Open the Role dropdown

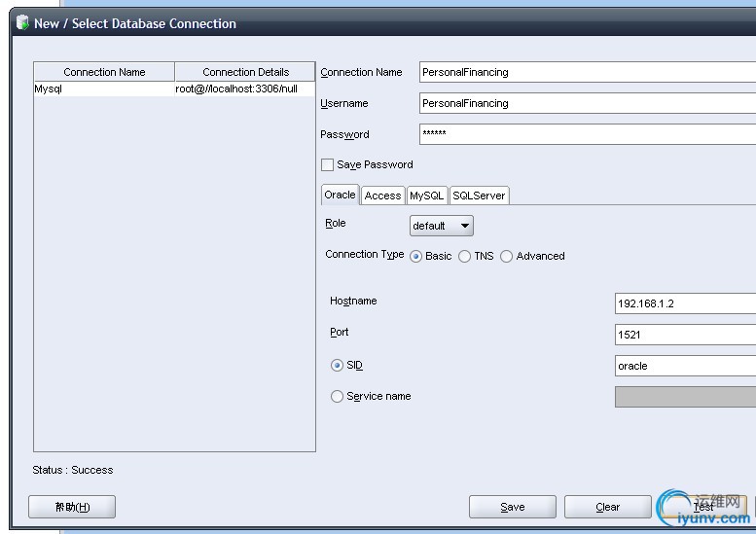[x=441, y=226]
